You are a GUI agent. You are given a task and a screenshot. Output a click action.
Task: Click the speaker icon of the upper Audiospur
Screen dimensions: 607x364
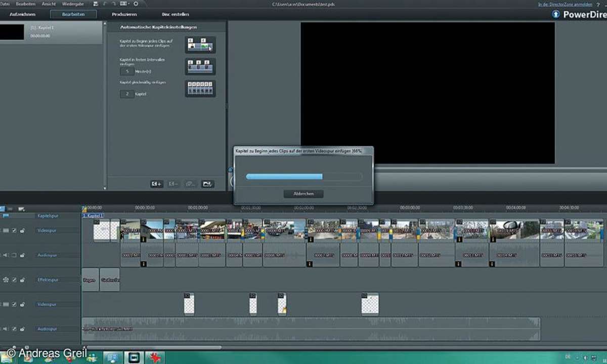[6, 255]
